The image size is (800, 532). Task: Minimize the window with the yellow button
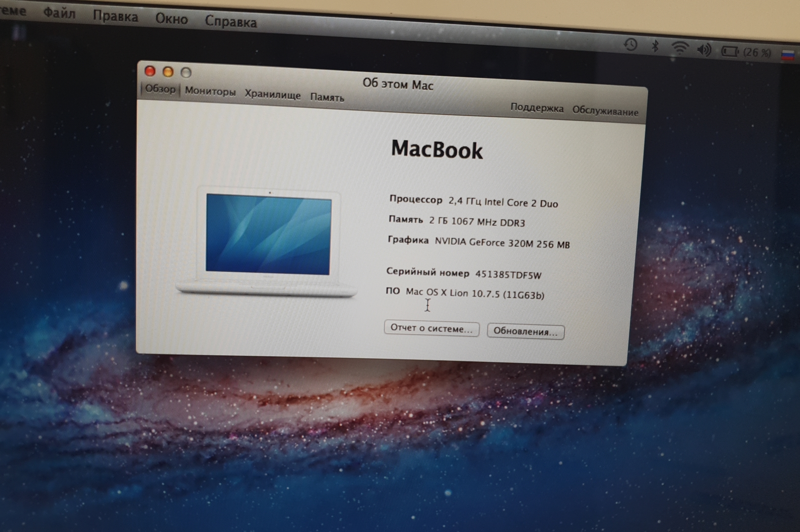(x=167, y=72)
